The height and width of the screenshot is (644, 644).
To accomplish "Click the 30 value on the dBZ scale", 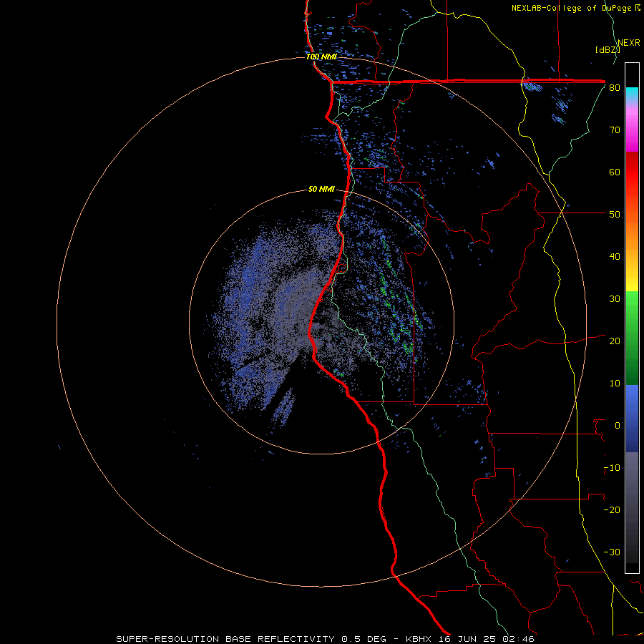I will pos(615,298).
